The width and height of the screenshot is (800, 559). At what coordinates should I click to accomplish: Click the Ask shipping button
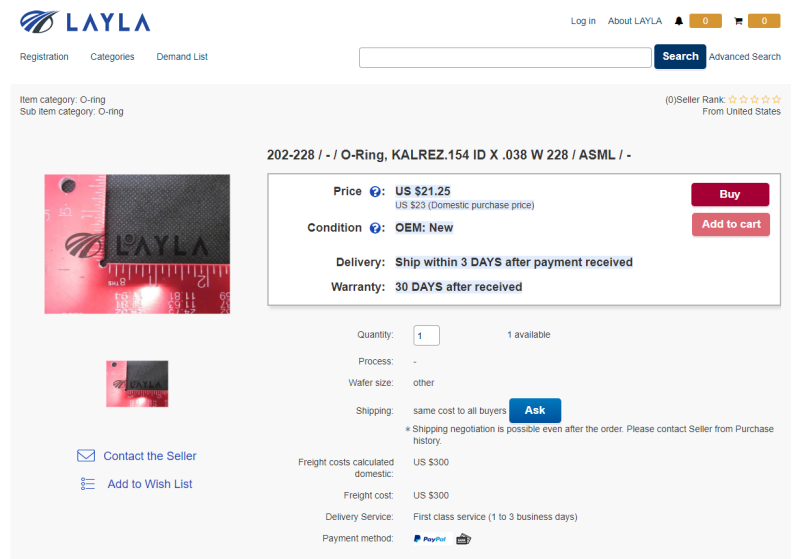click(x=535, y=411)
